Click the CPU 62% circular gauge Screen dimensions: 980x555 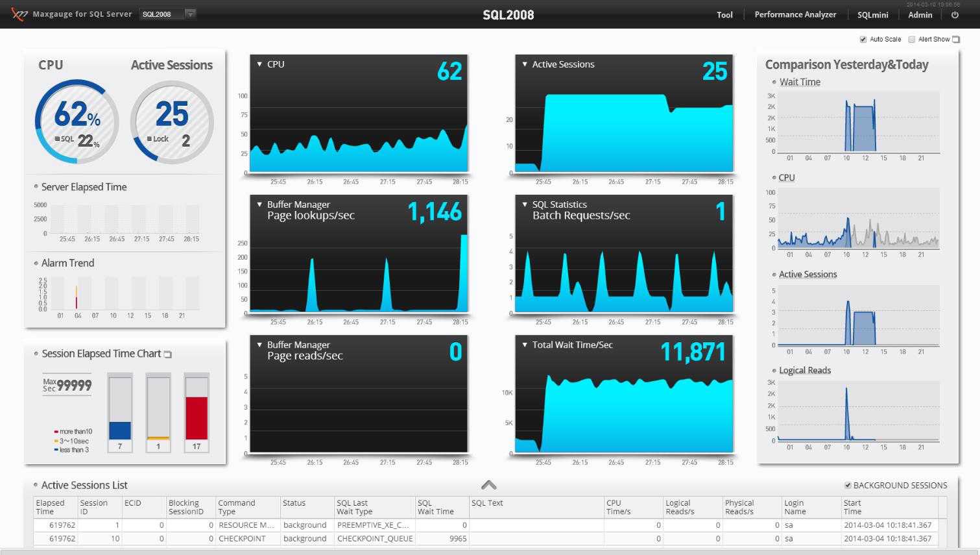[x=77, y=121]
